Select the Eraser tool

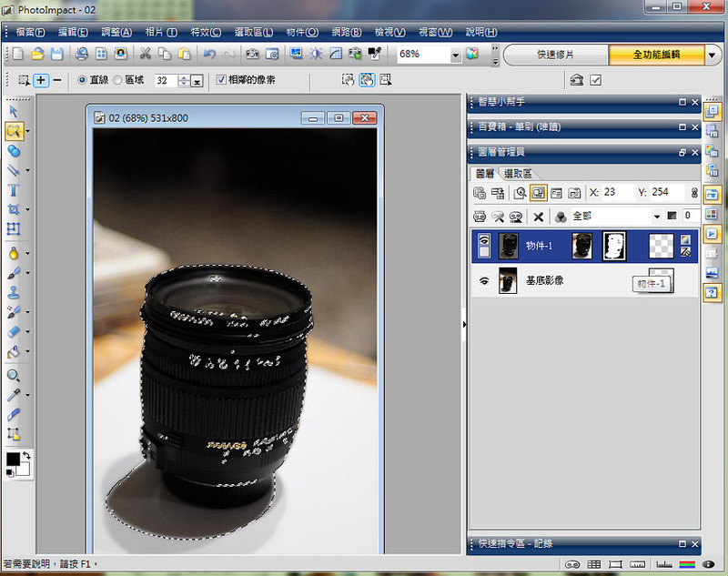click(x=13, y=331)
